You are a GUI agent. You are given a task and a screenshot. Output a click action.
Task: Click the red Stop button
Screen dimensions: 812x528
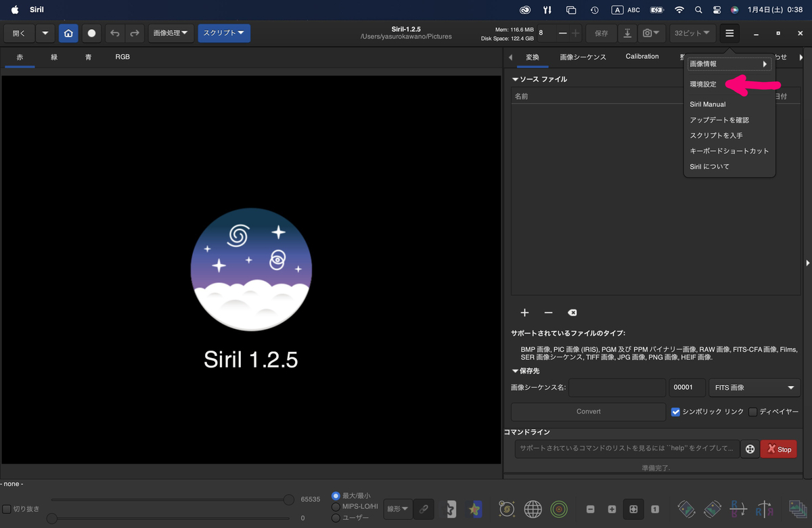(x=779, y=449)
